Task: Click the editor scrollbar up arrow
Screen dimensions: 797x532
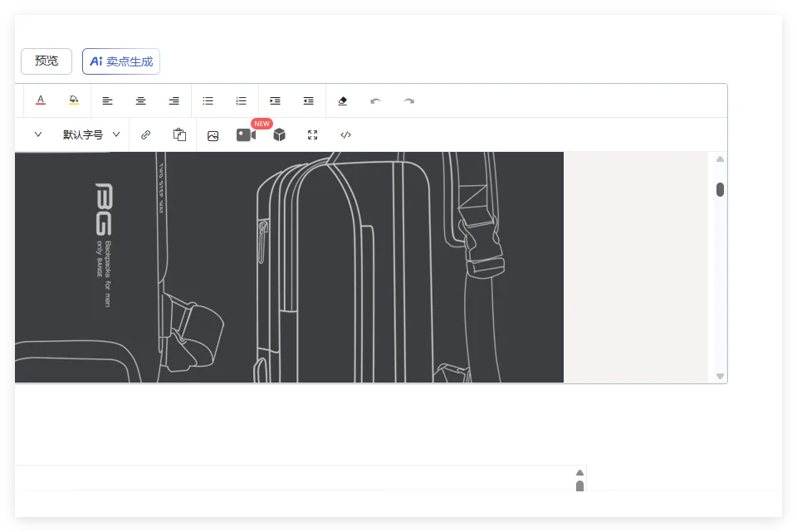Action: coord(720,159)
